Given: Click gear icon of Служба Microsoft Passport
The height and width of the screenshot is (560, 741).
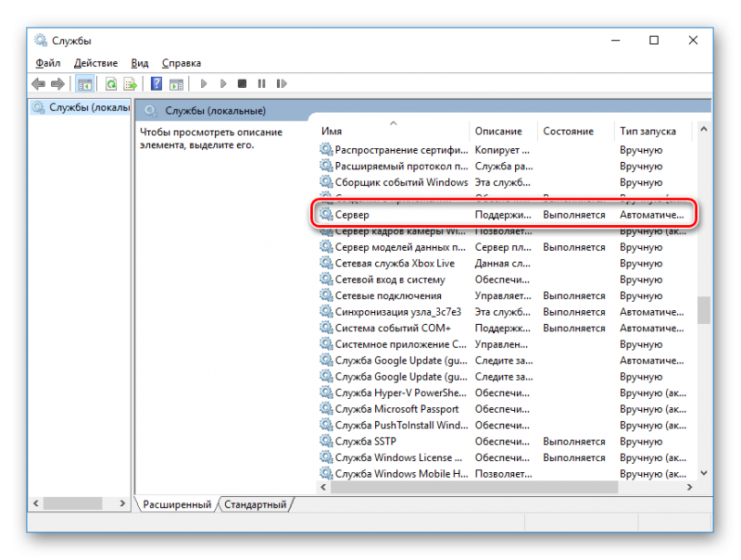Looking at the screenshot, I should click(x=326, y=408).
